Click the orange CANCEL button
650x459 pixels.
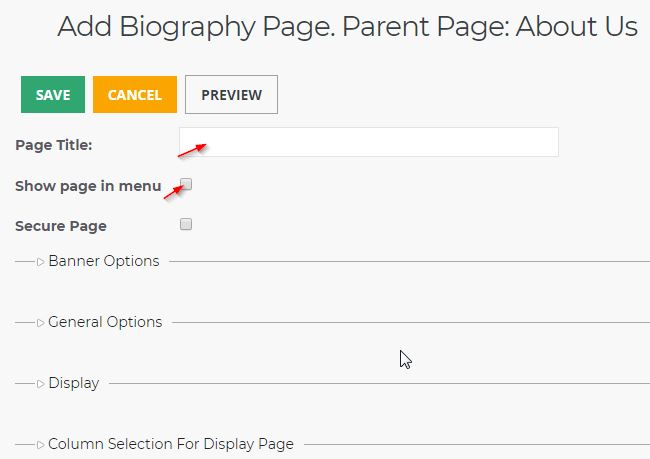[135, 95]
